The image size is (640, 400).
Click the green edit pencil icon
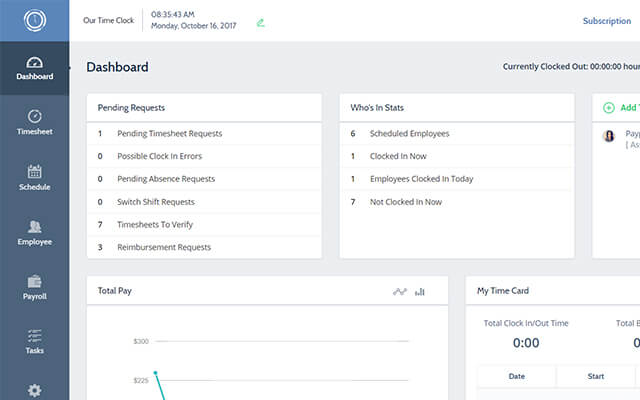pos(261,21)
